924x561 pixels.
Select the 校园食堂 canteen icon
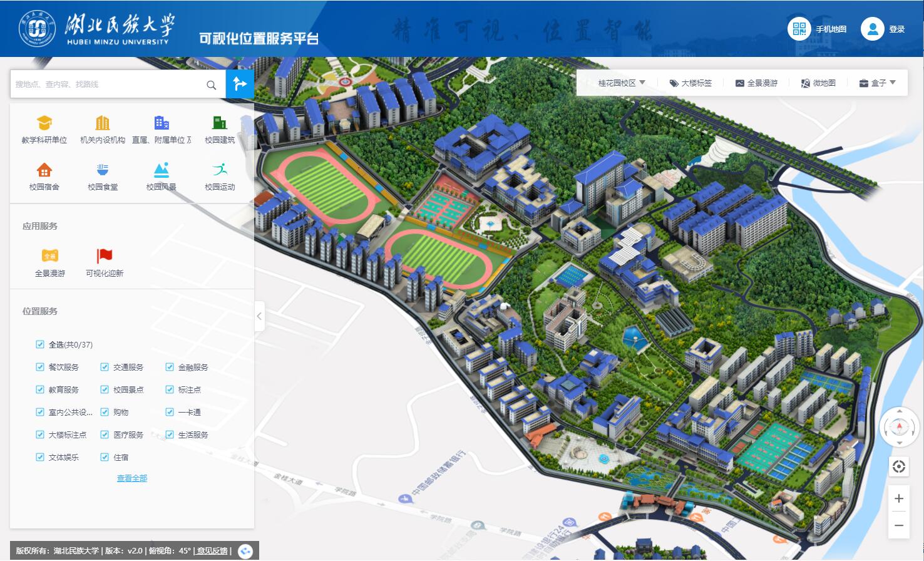tap(103, 170)
